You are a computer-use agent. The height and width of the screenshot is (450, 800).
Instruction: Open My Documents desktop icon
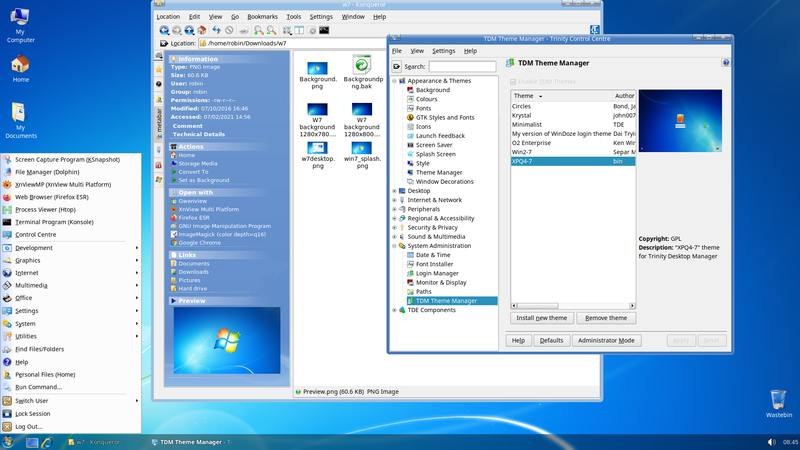pos(20,121)
